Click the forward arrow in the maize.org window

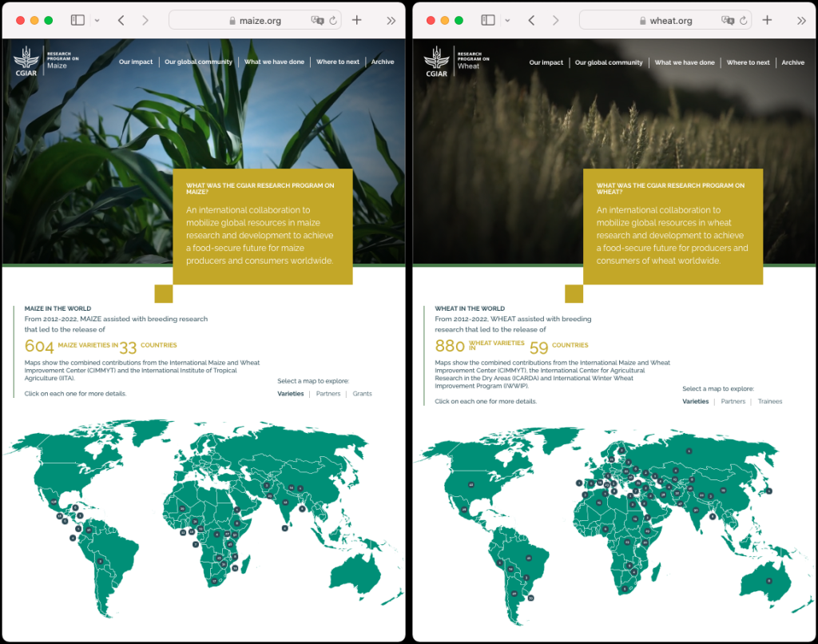(x=145, y=20)
